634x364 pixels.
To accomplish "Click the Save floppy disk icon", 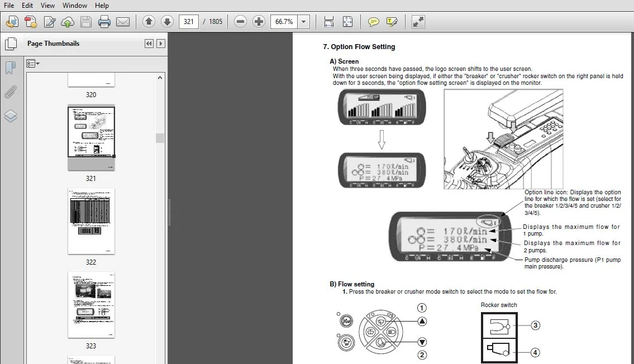I will 85,21.
